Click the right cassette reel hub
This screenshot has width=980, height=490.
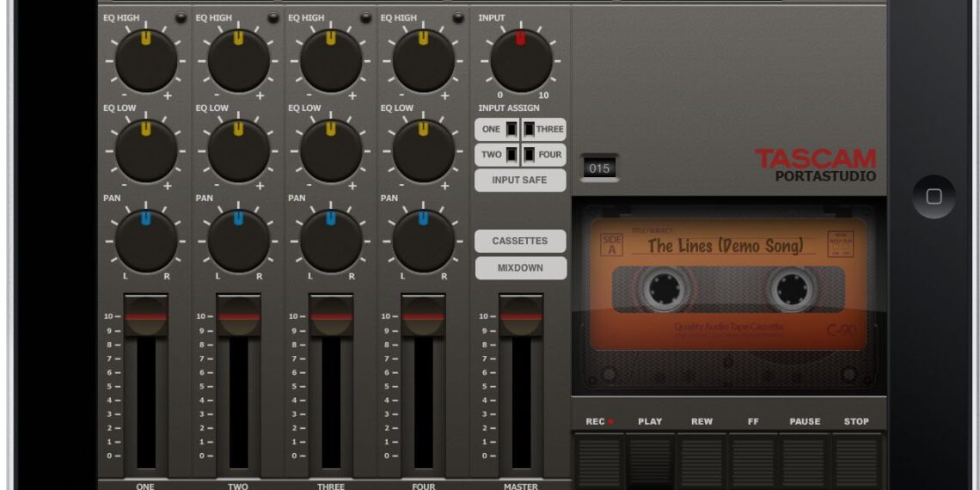tap(793, 290)
